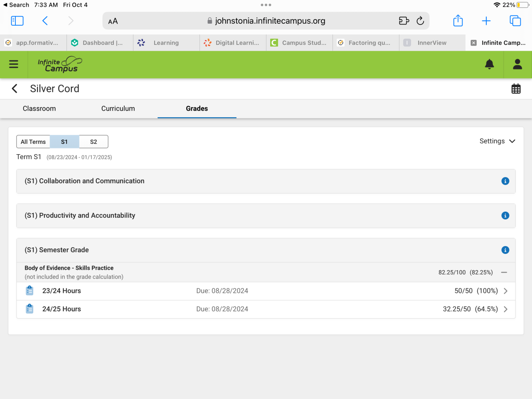Viewport: 532px width, 399px height.
Task: Expand the Settings dropdown
Action: 498,141
